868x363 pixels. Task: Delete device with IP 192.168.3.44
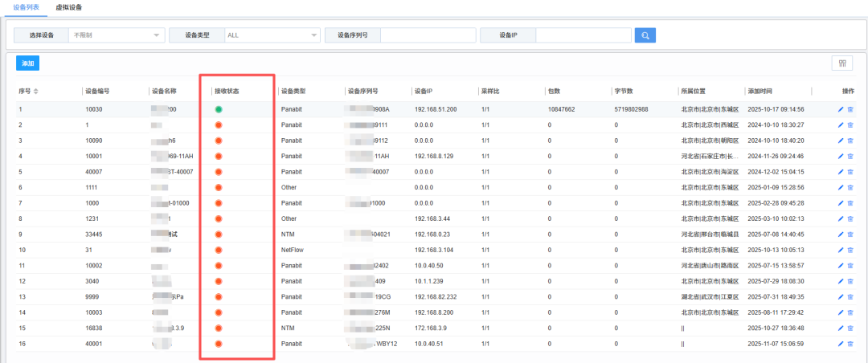coord(850,218)
